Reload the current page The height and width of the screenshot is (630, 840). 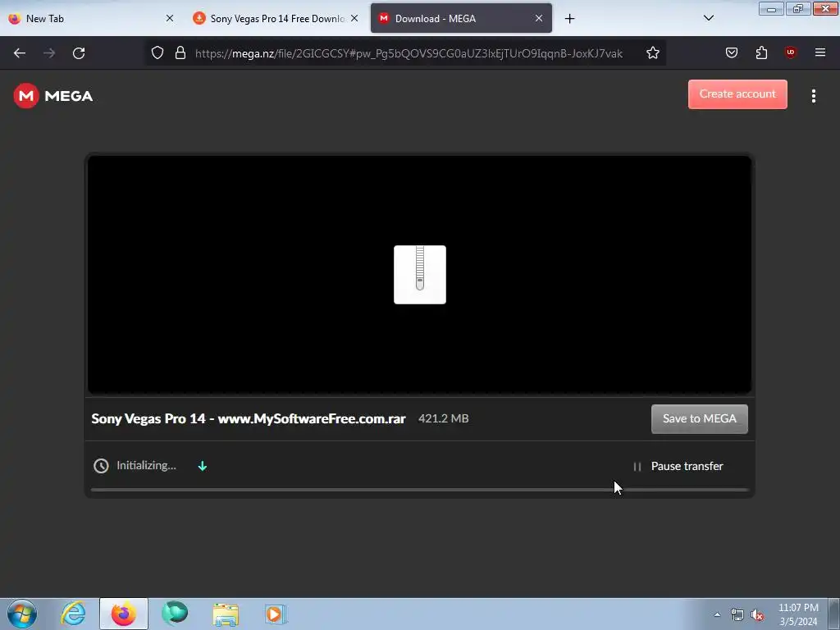(x=79, y=53)
